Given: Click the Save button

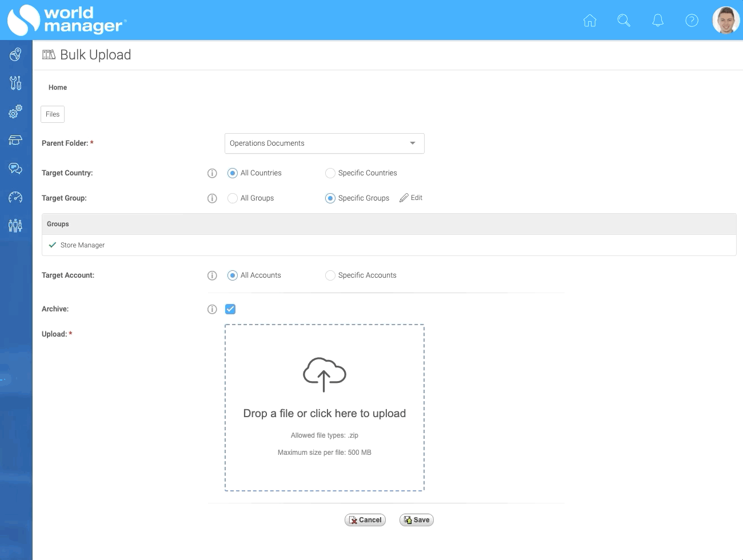Looking at the screenshot, I should 417,520.
